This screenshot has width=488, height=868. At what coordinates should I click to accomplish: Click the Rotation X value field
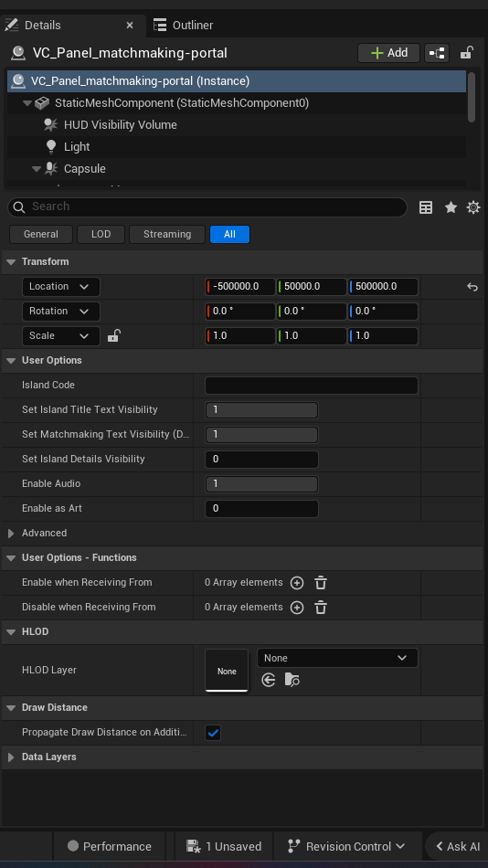(240, 311)
